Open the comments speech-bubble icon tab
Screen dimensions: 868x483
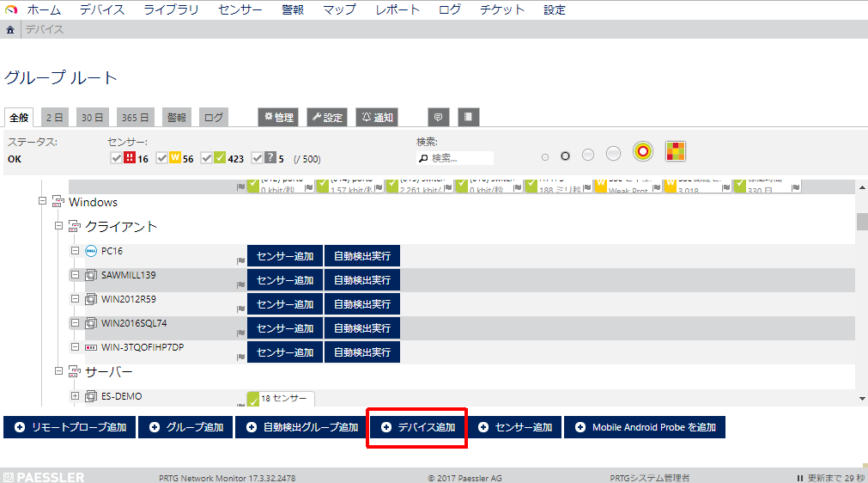(438, 117)
